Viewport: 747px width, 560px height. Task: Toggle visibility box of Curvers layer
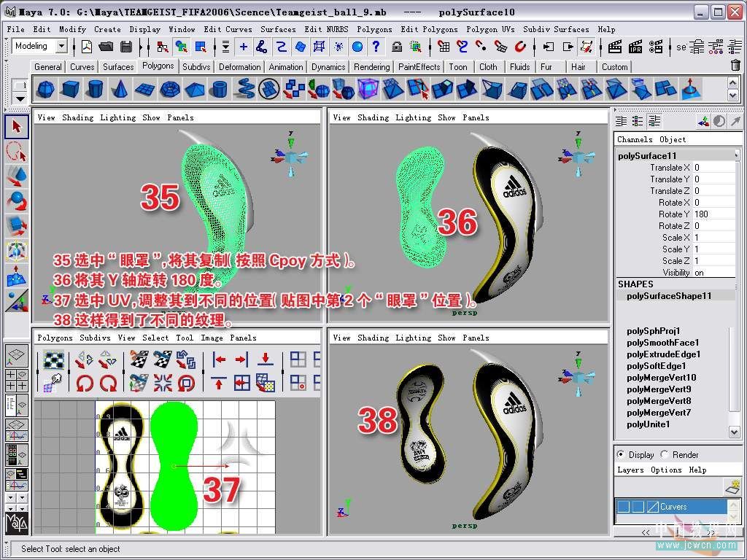tap(624, 506)
